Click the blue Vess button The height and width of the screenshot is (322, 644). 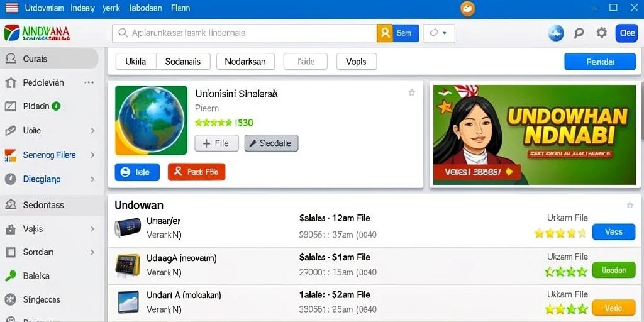(614, 232)
